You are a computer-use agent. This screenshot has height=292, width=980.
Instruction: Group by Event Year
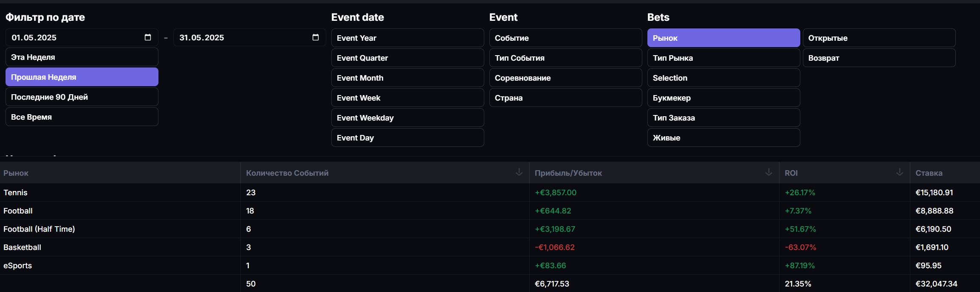pos(407,38)
